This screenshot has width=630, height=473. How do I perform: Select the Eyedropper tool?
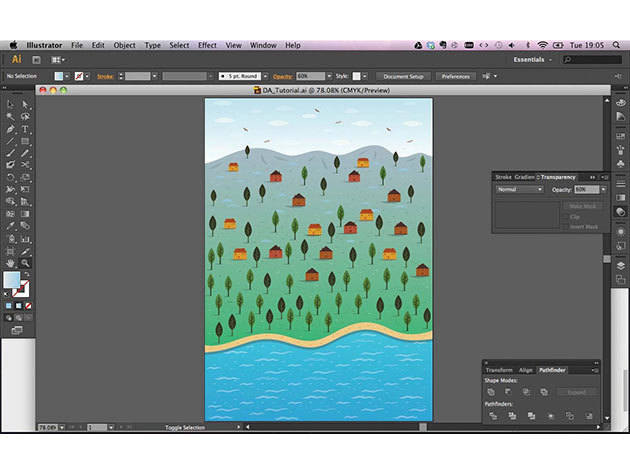pyautogui.click(x=10, y=226)
